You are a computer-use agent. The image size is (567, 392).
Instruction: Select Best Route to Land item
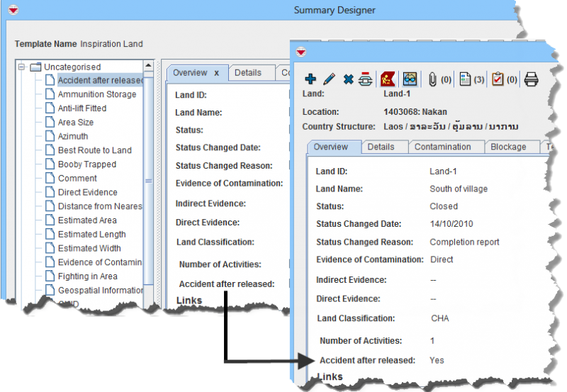pos(94,150)
